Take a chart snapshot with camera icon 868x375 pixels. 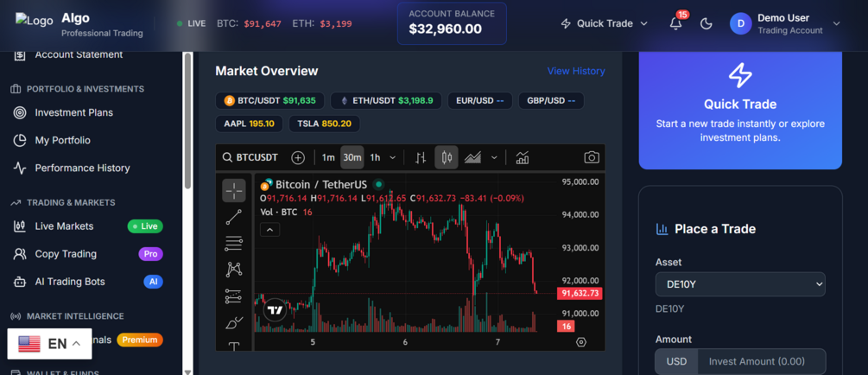pyautogui.click(x=592, y=158)
